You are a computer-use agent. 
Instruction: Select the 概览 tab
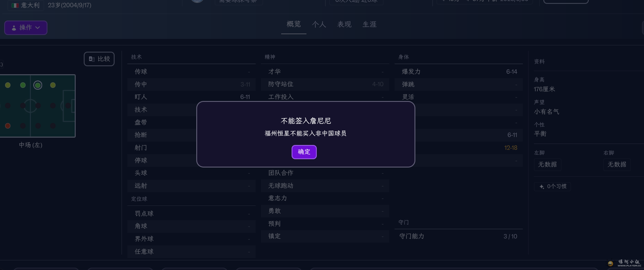coord(293,24)
